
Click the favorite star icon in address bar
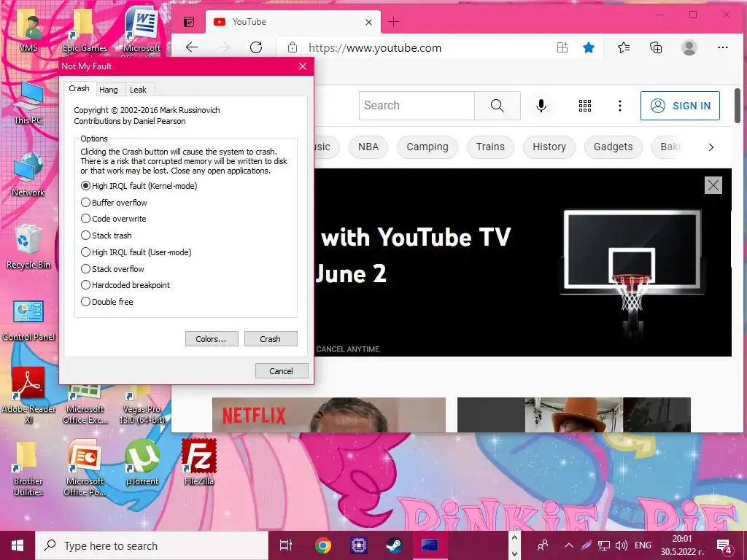(x=589, y=47)
